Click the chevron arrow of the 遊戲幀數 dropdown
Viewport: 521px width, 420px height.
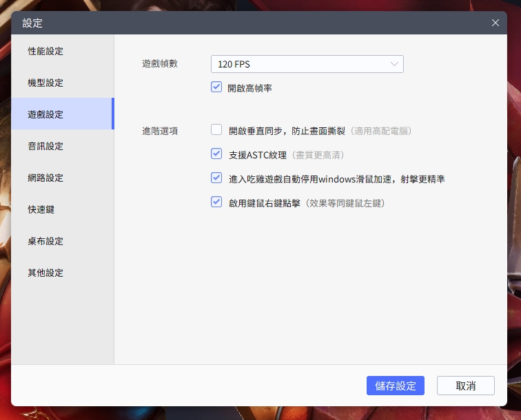click(394, 64)
